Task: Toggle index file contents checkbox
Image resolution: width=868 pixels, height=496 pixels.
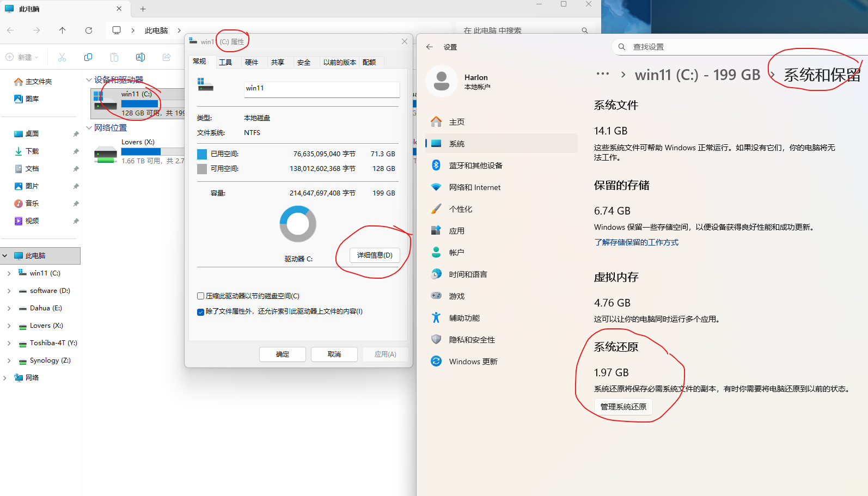Action: coord(200,311)
